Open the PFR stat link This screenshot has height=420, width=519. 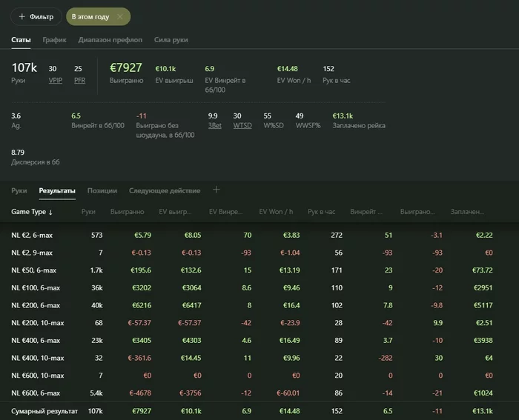tap(79, 79)
